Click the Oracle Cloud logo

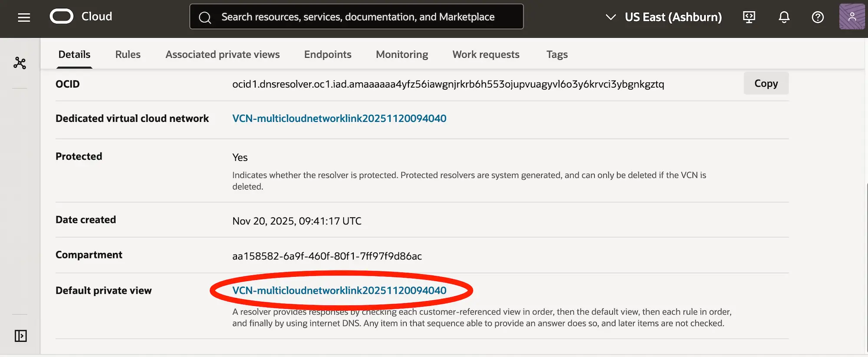point(62,16)
